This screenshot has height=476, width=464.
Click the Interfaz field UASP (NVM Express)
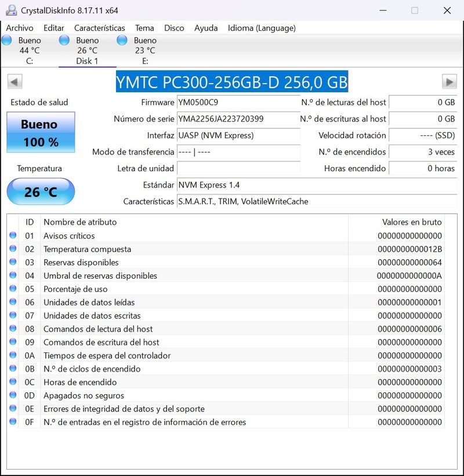point(238,135)
